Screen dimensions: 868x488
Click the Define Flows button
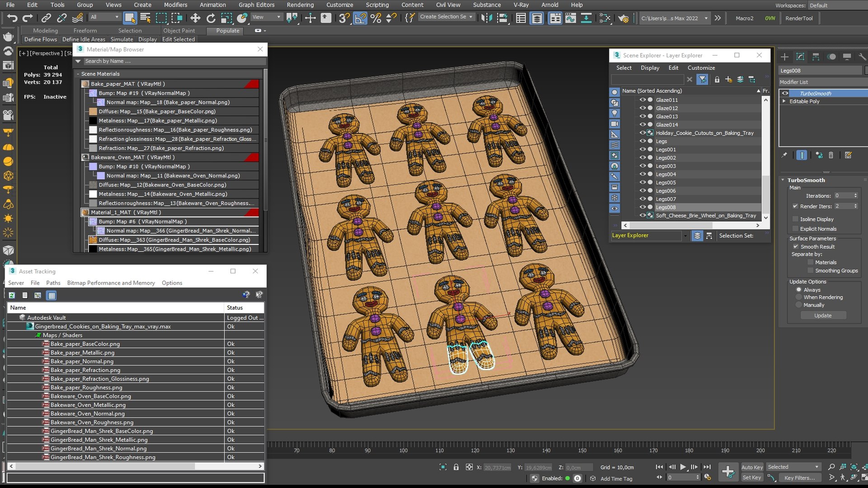41,39
